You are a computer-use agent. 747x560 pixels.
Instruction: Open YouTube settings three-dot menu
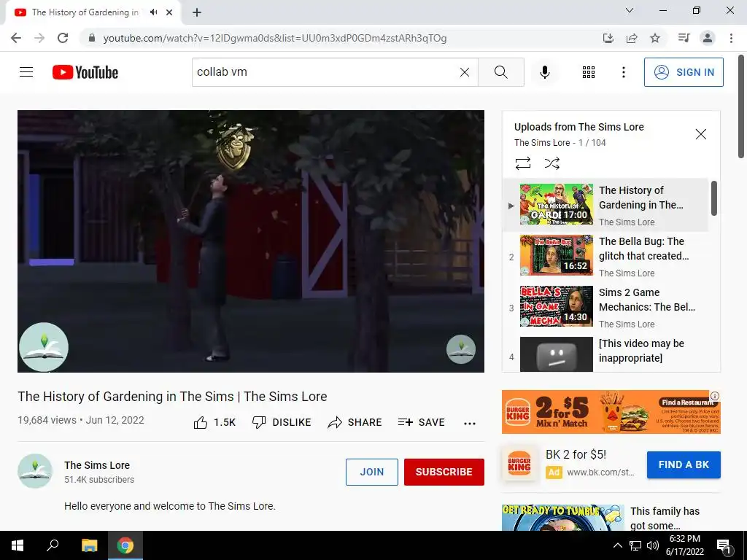click(x=623, y=72)
